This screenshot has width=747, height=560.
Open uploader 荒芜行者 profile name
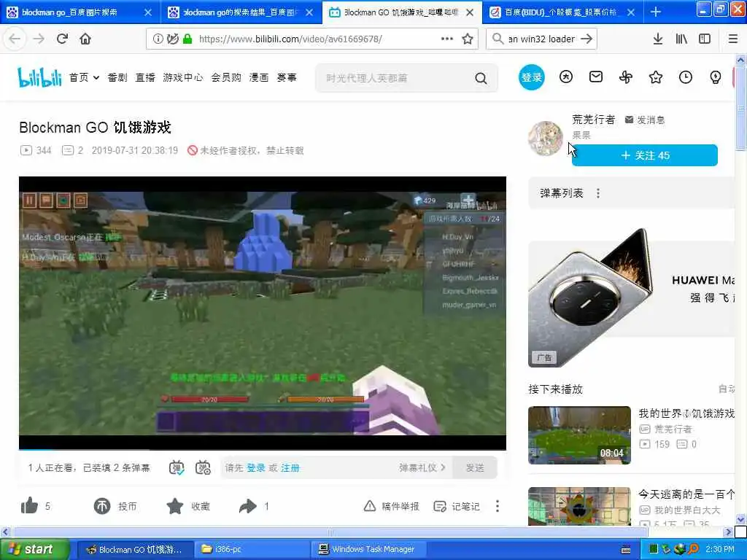pyautogui.click(x=594, y=119)
